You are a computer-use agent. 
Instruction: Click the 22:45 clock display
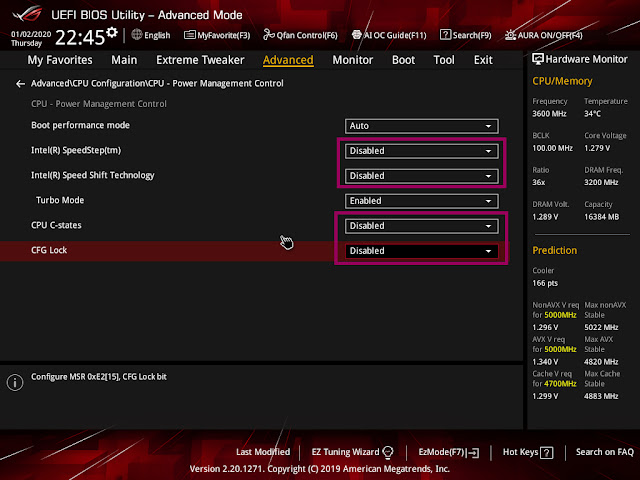click(x=80, y=38)
